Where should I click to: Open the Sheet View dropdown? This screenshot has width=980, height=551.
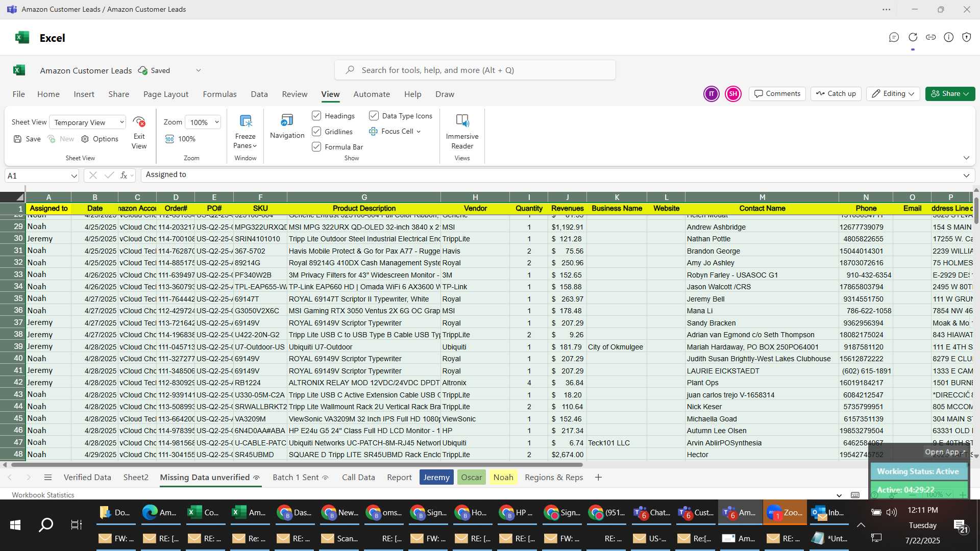[87, 122]
